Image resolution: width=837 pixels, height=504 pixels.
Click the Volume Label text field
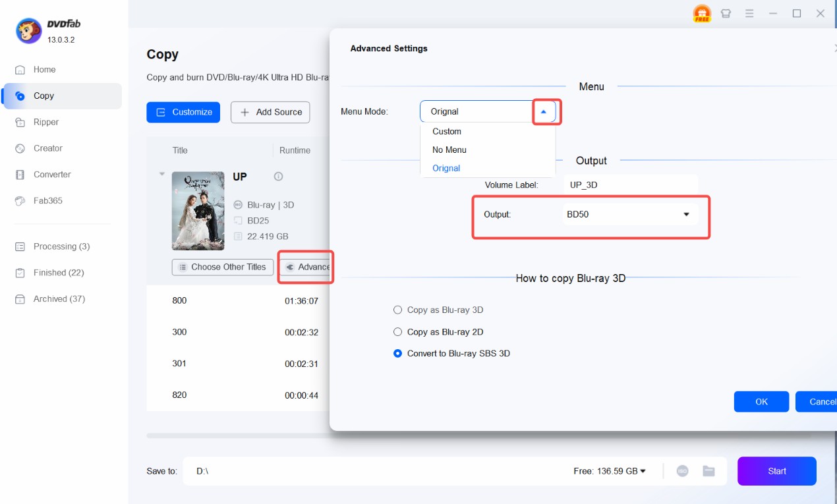629,185
